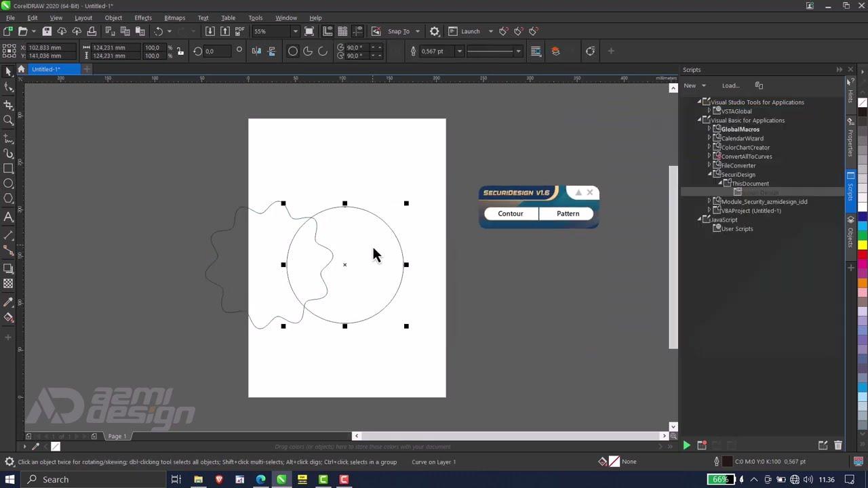Click the rotation angle input field
The height and width of the screenshot is (488, 868).
[217, 51]
